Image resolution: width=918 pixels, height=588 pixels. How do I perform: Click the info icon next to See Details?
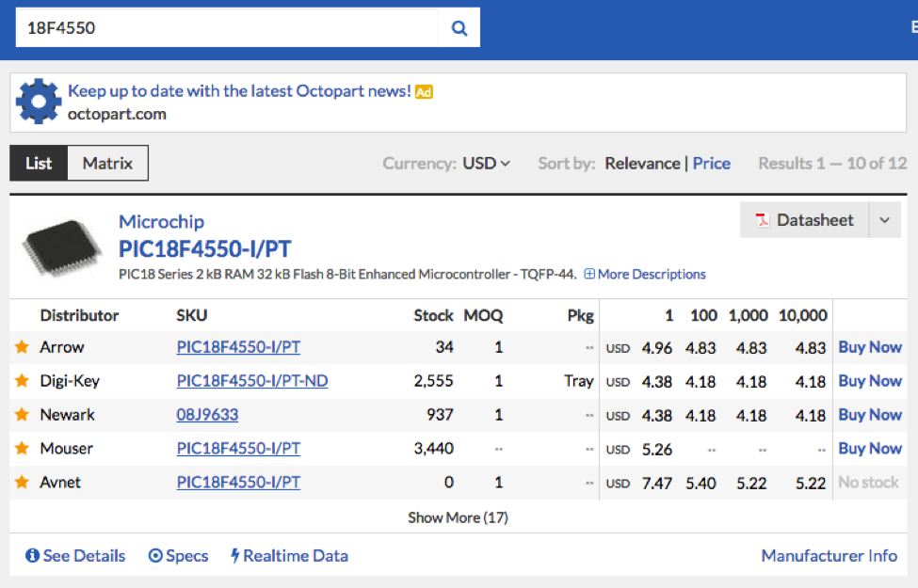[x=32, y=555]
